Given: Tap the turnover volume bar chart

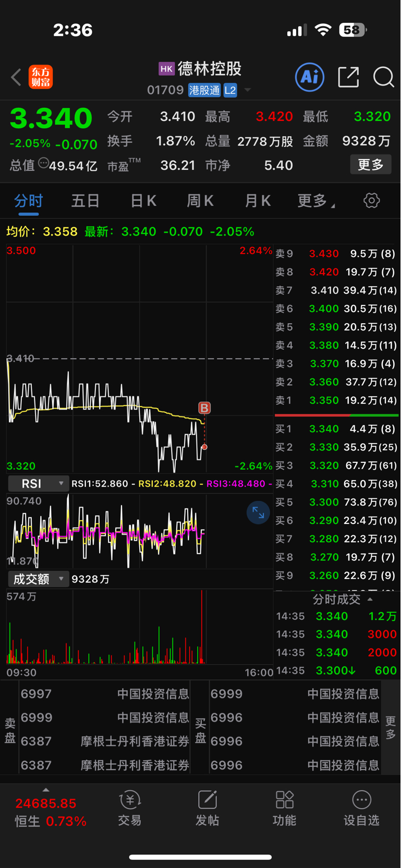Looking at the screenshot, I should coord(140,627).
